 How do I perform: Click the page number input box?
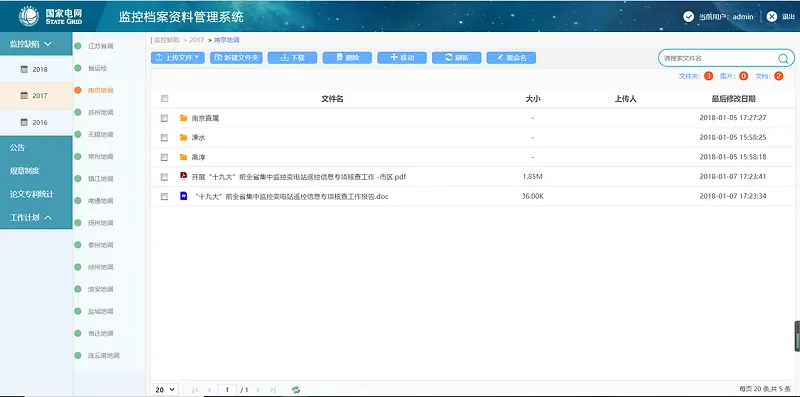[x=227, y=390]
